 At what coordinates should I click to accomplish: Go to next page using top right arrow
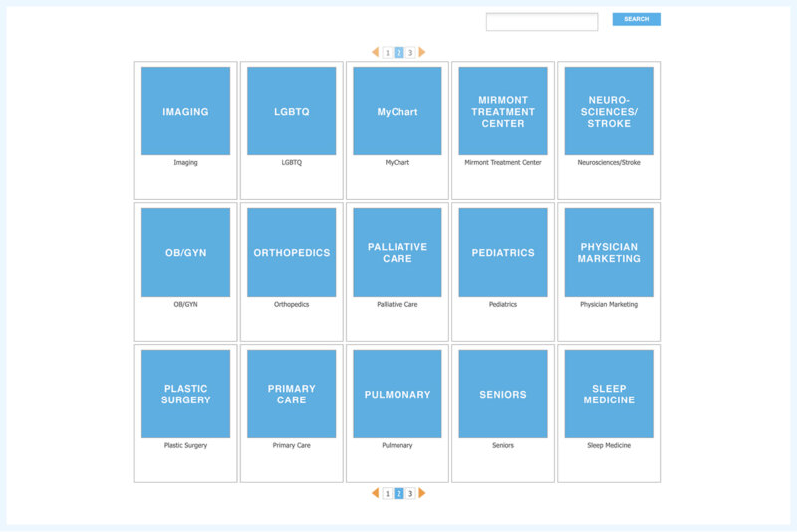click(x=421, y=52)
